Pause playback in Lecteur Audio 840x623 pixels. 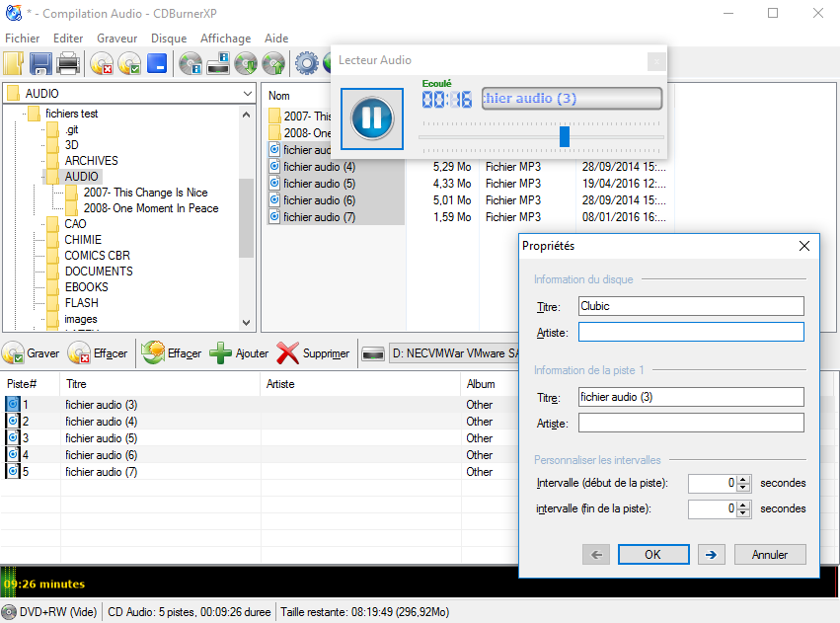tap(372, 118)
